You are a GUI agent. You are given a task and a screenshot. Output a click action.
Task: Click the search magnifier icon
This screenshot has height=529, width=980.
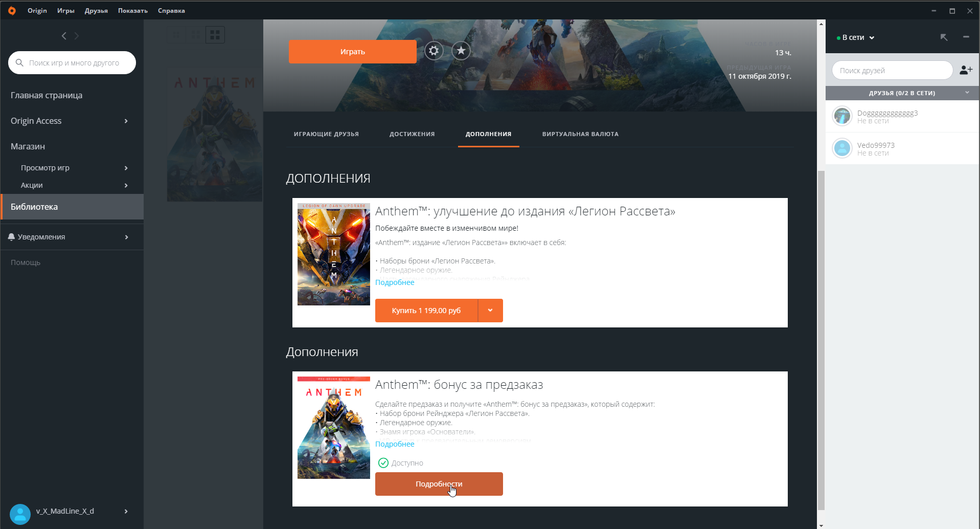19,62
